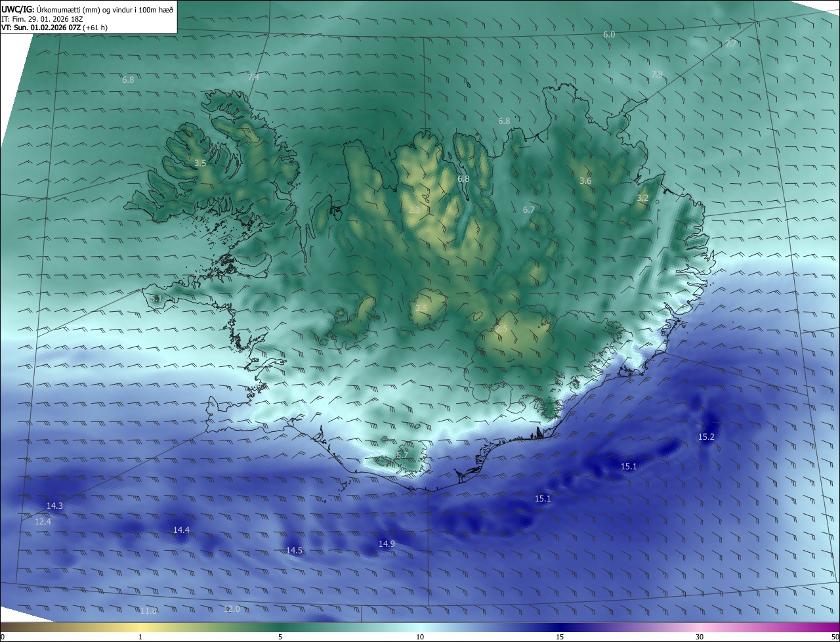Screen dimensions: 840x642
Task: Click the "12.4" value label
Action: coord(43,521)
